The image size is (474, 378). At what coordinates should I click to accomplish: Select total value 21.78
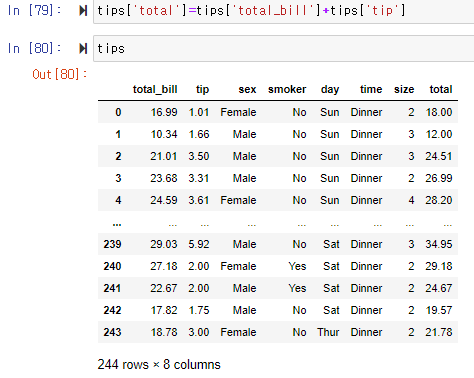(439, 332)
